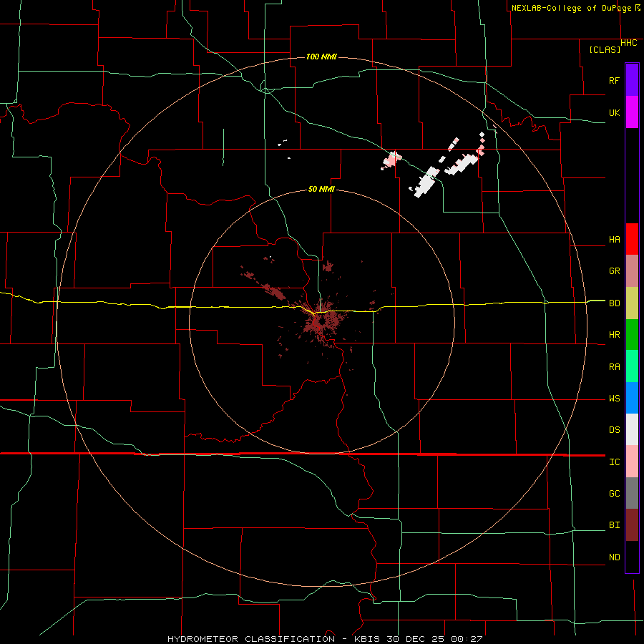Click the large white dry-snow echo patch
This screenshot has height=644, width=644.
click(426, 182)
